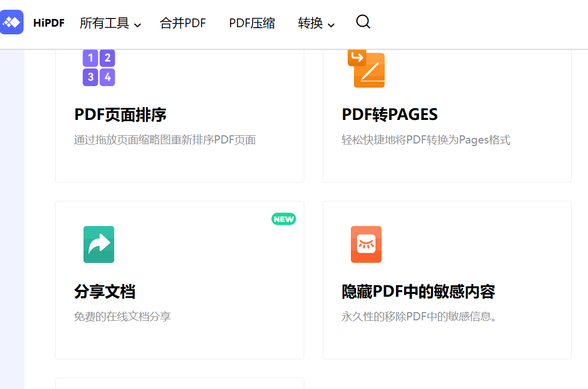The image size is (588, 389).
Task: Expand the 转换 dropdown menu
Action: (311, 23)
